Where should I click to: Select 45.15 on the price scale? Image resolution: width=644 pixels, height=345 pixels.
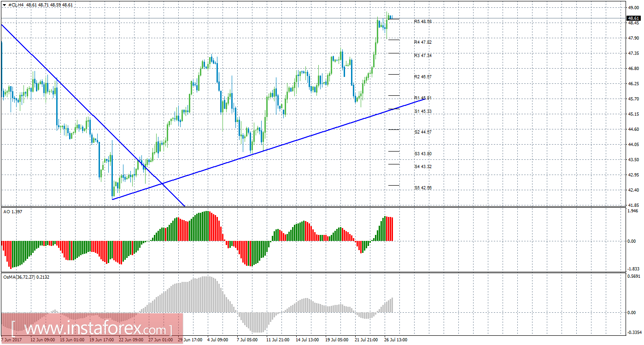(x=634, y=114)
